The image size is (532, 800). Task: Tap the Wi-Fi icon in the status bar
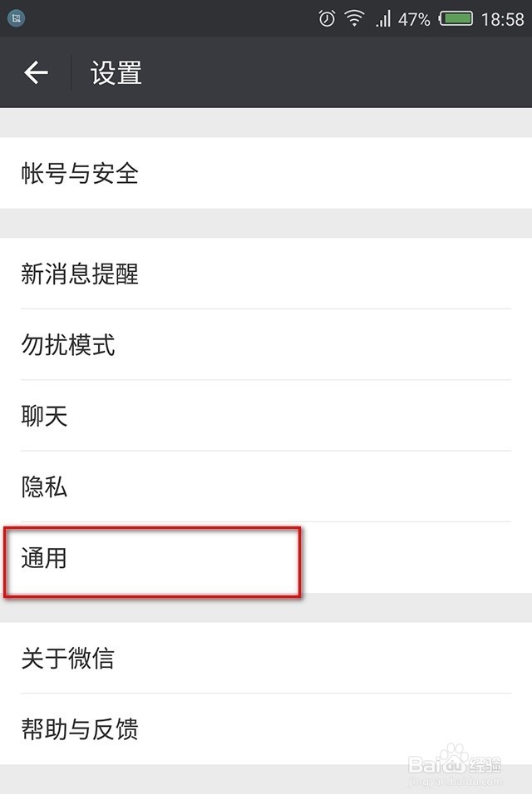(356, 17)
